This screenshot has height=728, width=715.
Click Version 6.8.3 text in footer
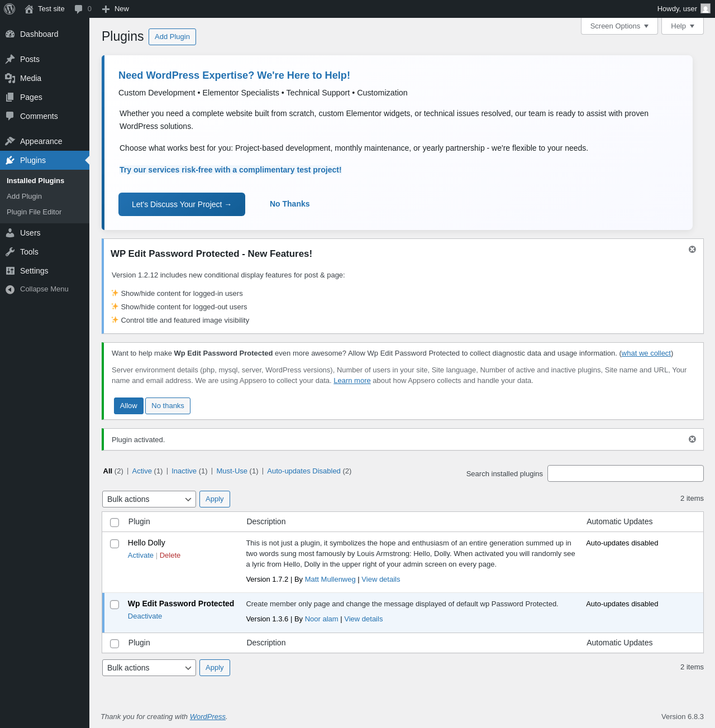point(683,717)
